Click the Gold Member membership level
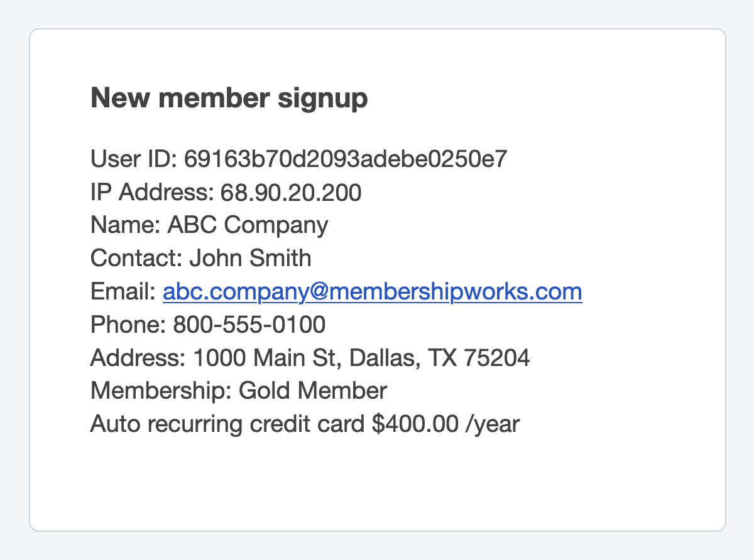The image size is (754, 560). 313,392
